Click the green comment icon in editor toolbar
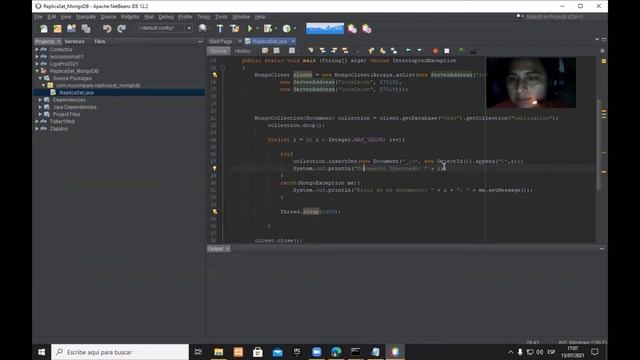Viewport: 640px width, 360px height. pyautogui.click(x=461, y=51)
